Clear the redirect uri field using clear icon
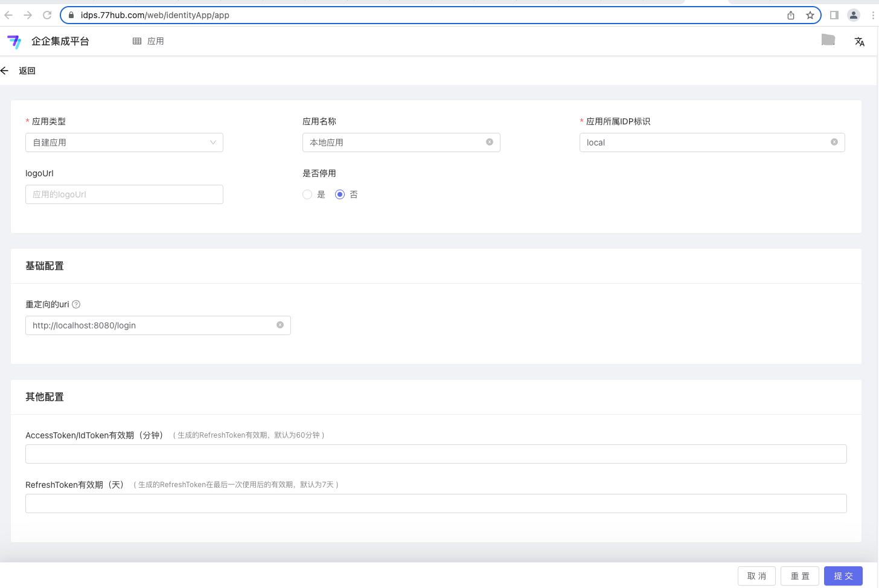 (x=280, y=325)
